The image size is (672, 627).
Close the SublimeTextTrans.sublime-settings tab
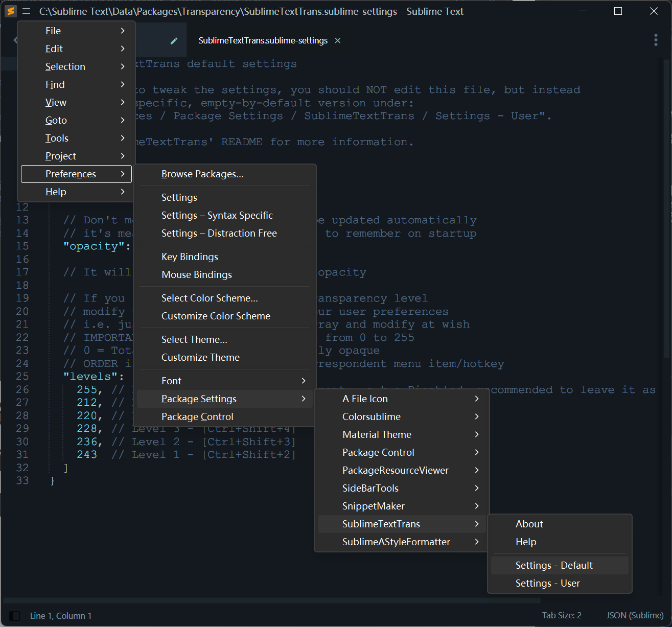coord(337,40)
